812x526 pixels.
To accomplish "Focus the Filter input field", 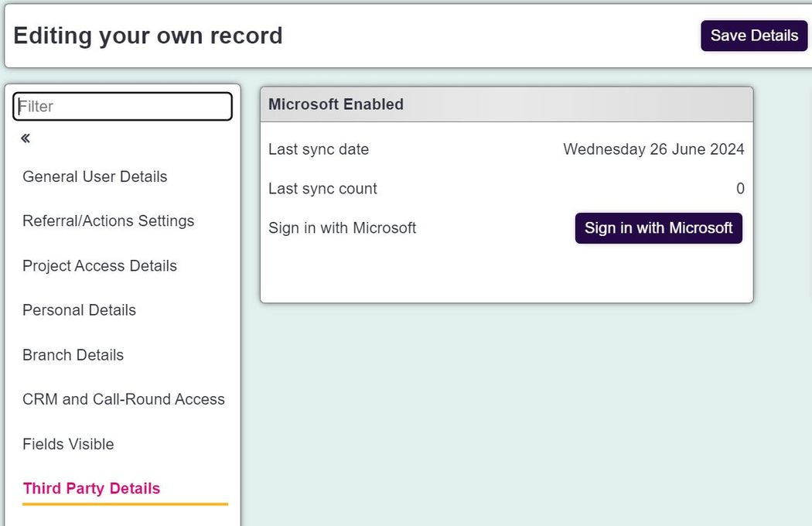I will (x=123, y=106).
